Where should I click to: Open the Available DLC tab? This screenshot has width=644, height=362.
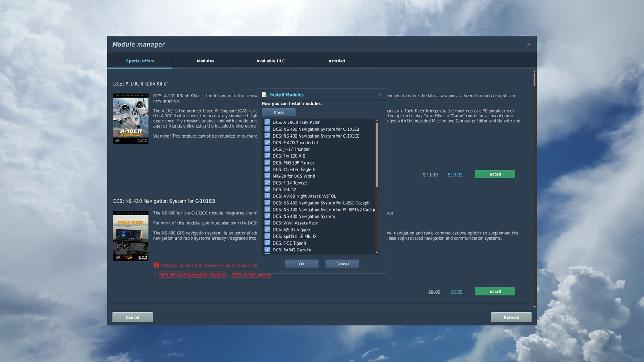tap(270, 61)
